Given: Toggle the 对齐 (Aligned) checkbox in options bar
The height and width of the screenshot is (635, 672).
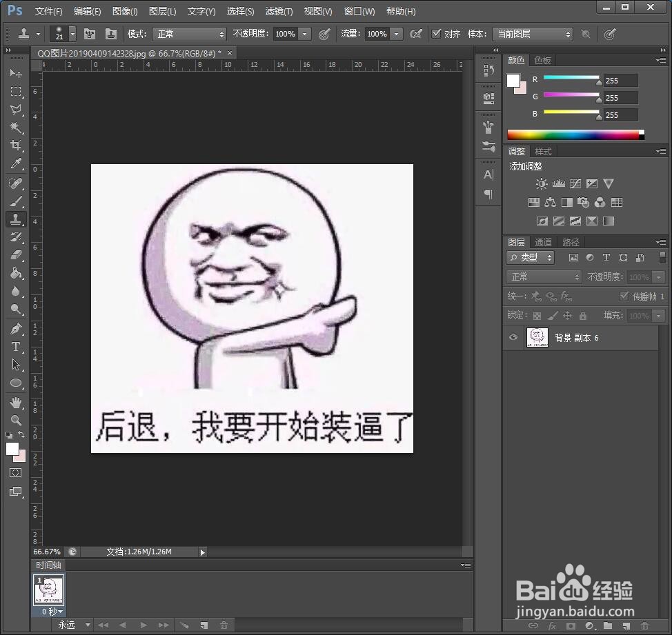Looking at the screenshot, I should (437, 34).
